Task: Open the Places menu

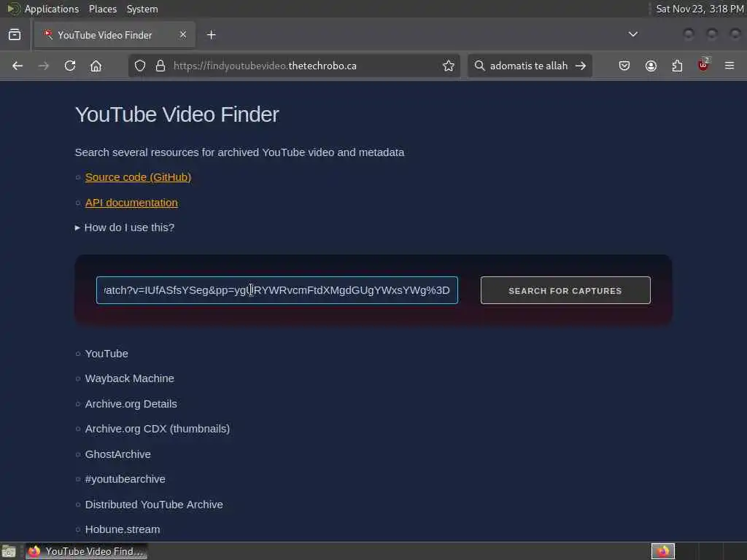Action: (103, 9)
